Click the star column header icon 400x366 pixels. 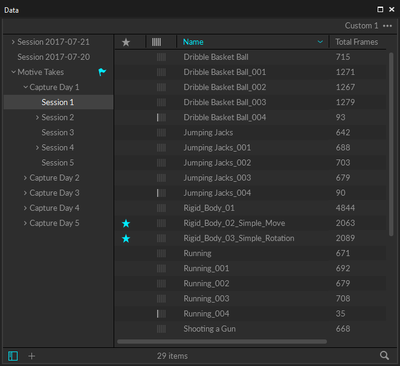126,42
